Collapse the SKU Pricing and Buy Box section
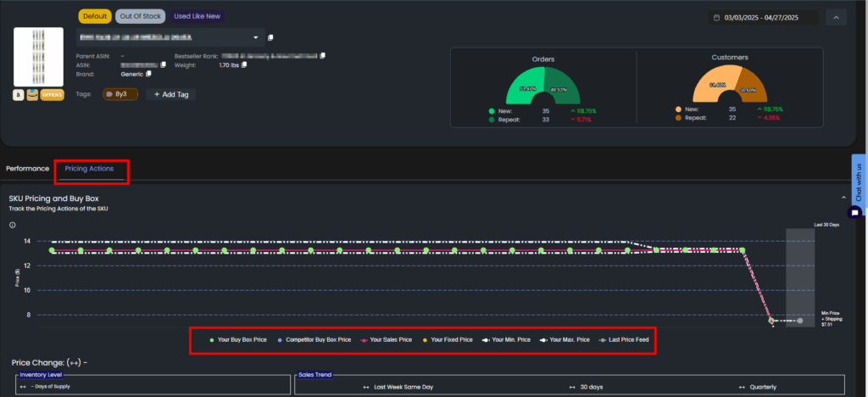 (x=843, y=198)
